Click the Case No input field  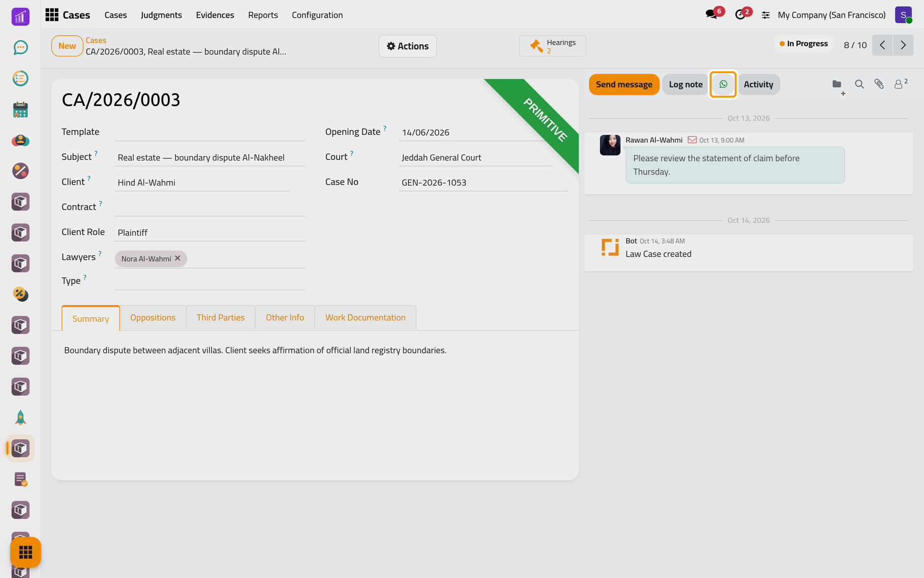[483, 183]
